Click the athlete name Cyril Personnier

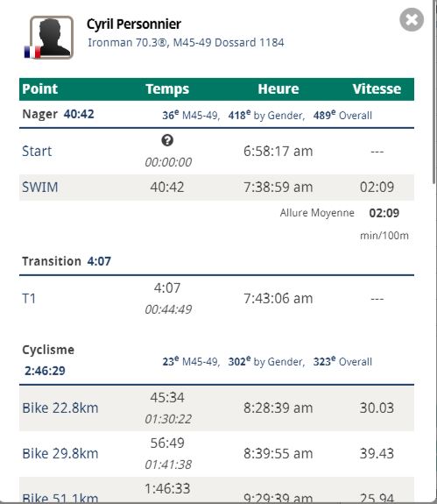134,25
